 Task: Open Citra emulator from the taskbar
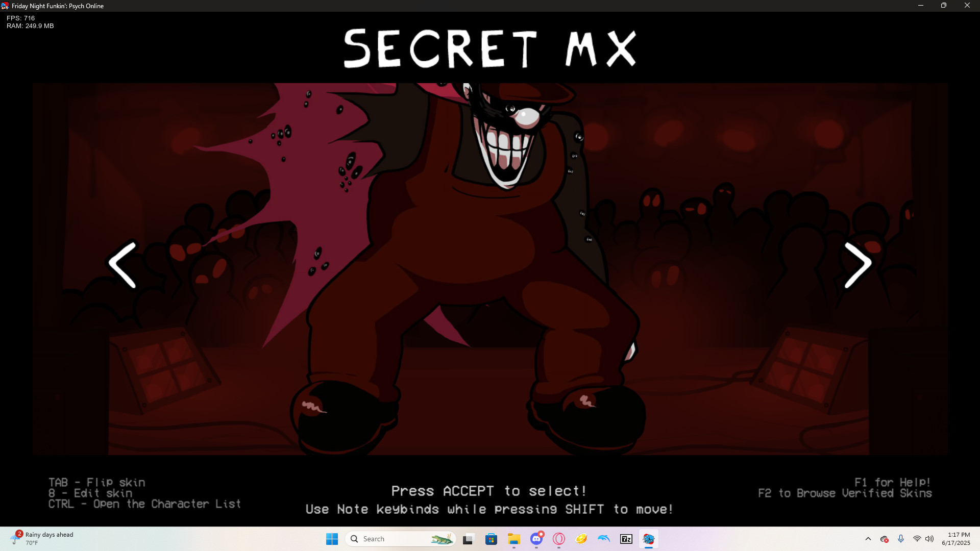click(x=582, y=539)
